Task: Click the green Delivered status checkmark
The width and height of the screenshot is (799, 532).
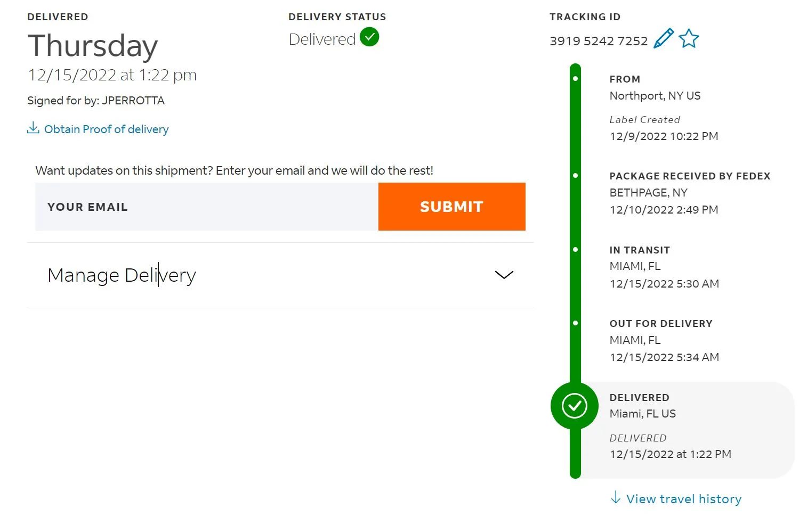Action: point(369,37)
